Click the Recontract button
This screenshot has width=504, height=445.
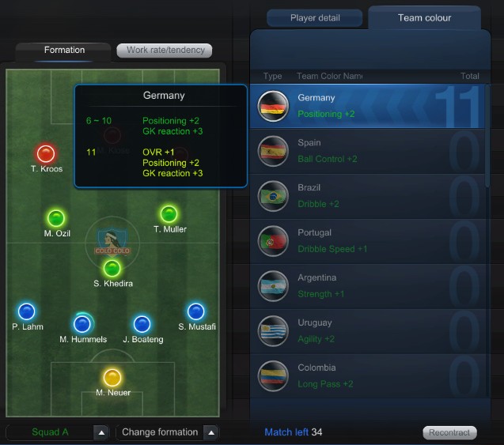pyautogui.click(x=449, y=432)
